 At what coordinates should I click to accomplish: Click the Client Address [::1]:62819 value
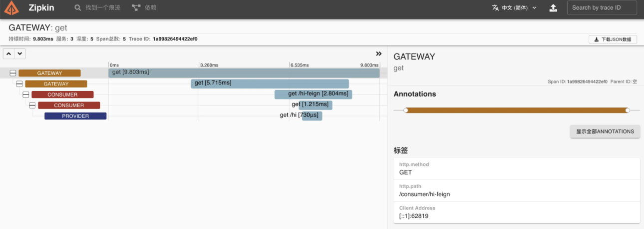tap(414, 216)
